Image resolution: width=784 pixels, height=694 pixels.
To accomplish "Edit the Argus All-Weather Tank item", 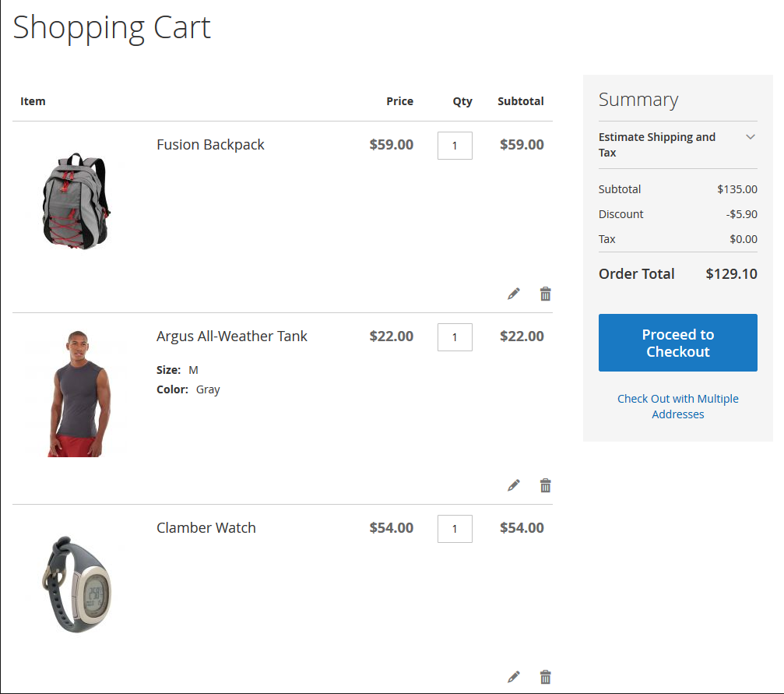I will 514,485.
